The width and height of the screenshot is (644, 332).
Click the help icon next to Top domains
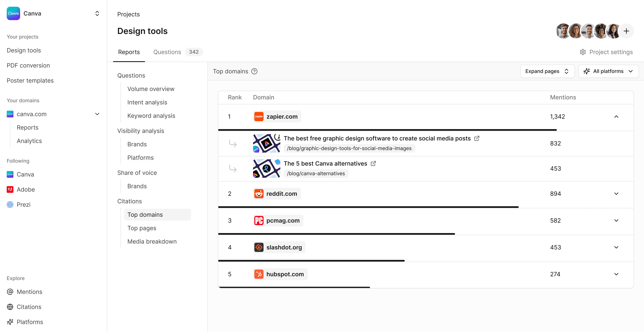pyautogui.click(x=255, y=71)
